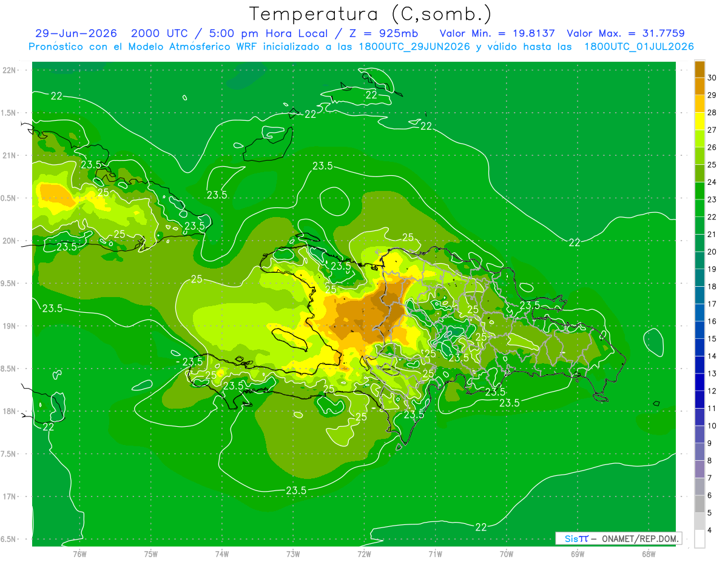Viewport: 728px width, 562px height.
Task: Click the date text '29-Jun-2026'
Action: point(76,34)
